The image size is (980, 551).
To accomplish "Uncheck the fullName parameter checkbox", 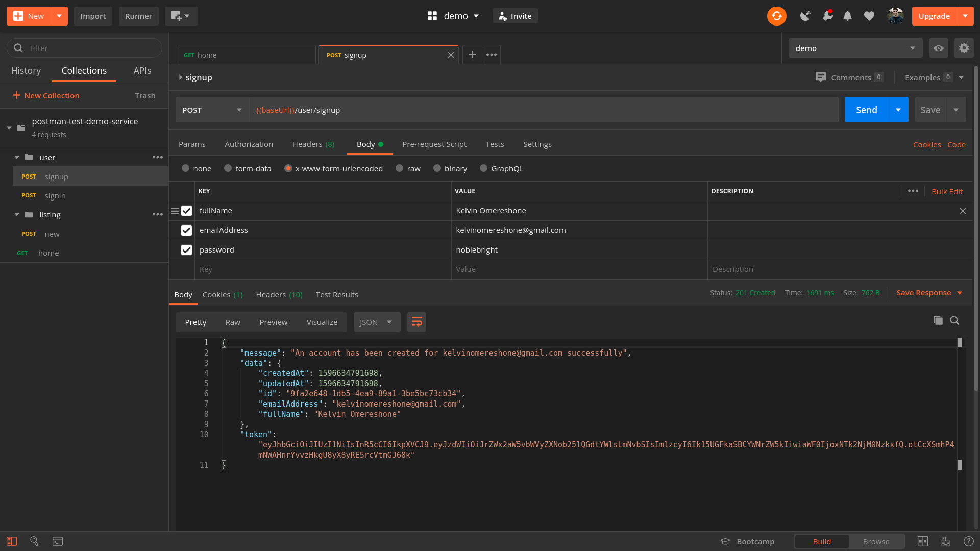I will tap(186, 211).
